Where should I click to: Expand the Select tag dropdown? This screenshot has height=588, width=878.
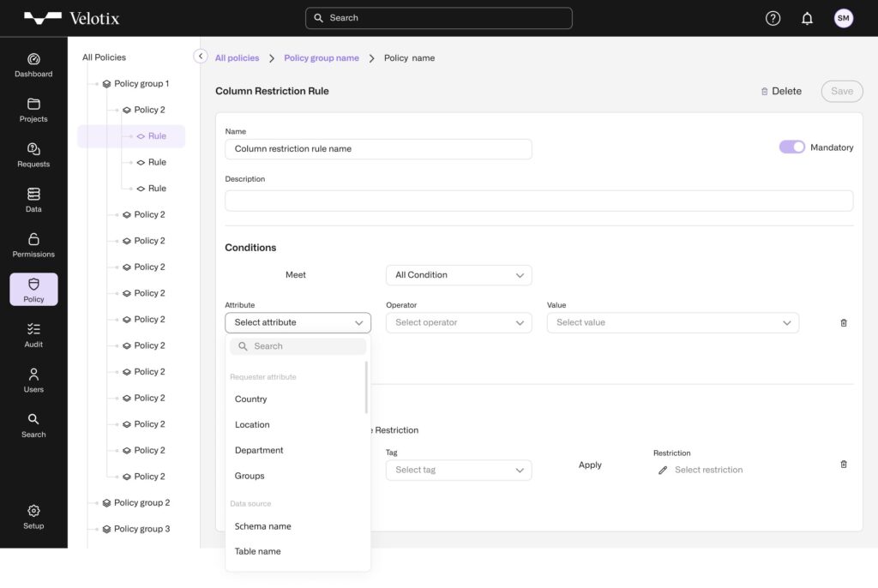click(x=459, y=470)
